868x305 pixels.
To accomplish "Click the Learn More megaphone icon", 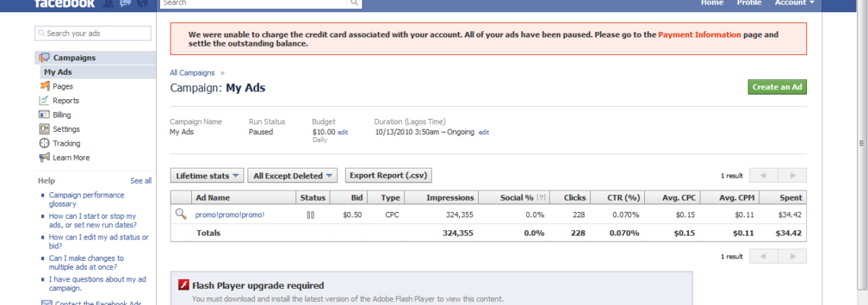I will coord(44,158).
